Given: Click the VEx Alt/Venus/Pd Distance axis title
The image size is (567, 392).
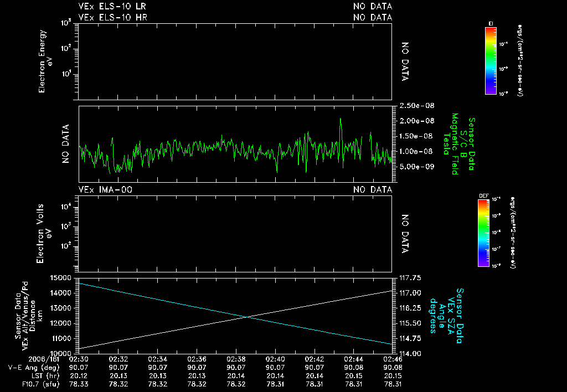Looking at the screenshot, I should (29, 316).
